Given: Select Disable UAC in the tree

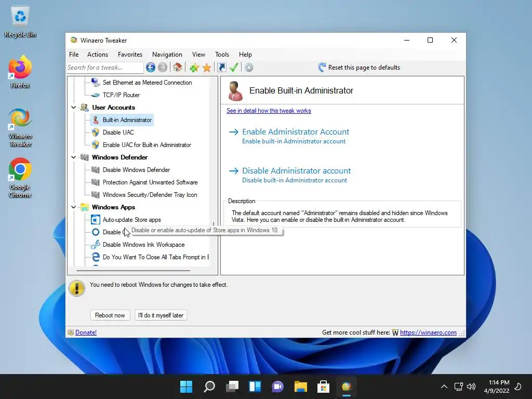Looking at the screenshot, I should click(x=118, y=132).
